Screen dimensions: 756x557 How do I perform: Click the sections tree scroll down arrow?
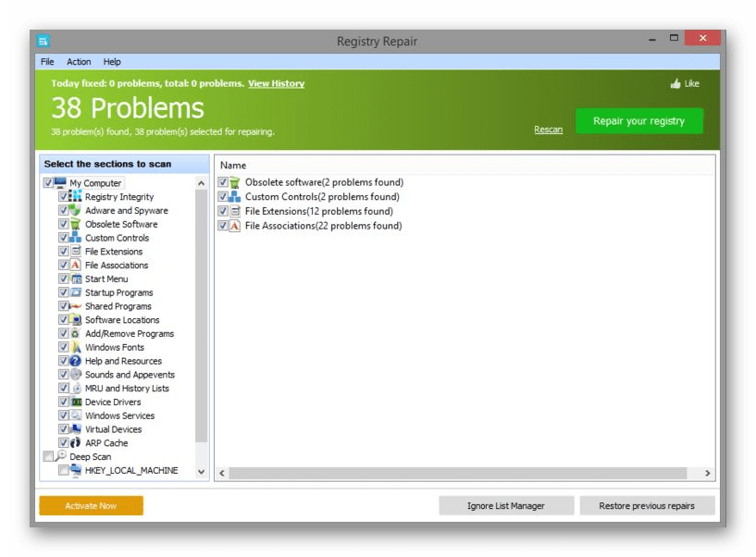click(x=202, y=472)
